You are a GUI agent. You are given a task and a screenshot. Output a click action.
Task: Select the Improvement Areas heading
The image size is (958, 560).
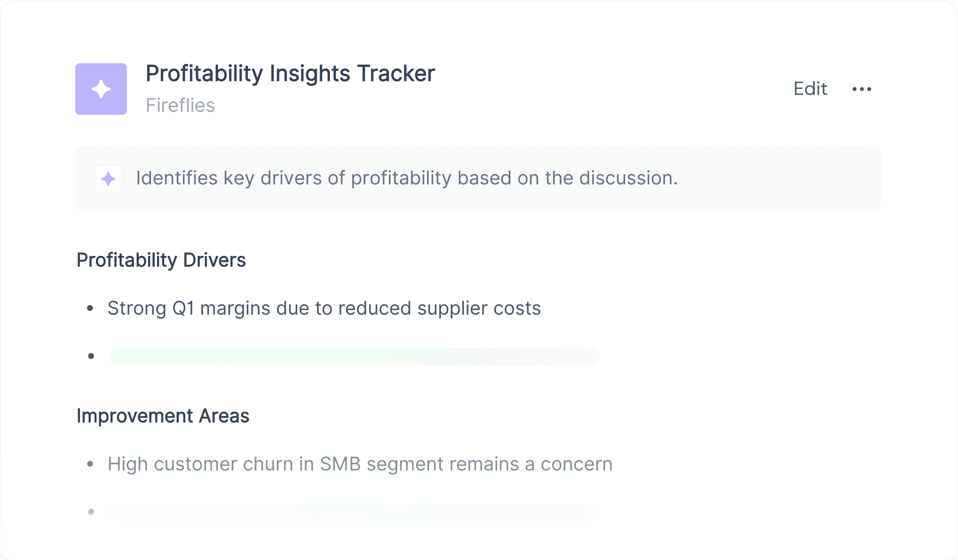coord(163,415)
